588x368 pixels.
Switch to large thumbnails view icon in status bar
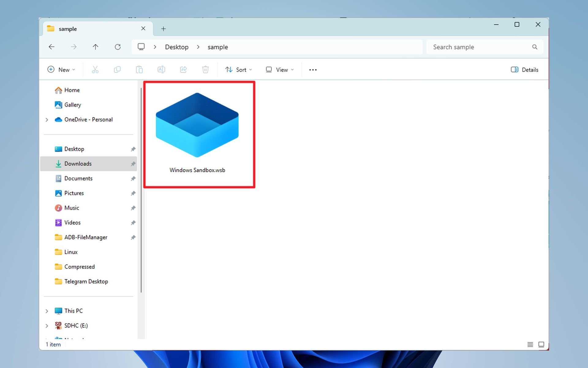pos(541,344)
